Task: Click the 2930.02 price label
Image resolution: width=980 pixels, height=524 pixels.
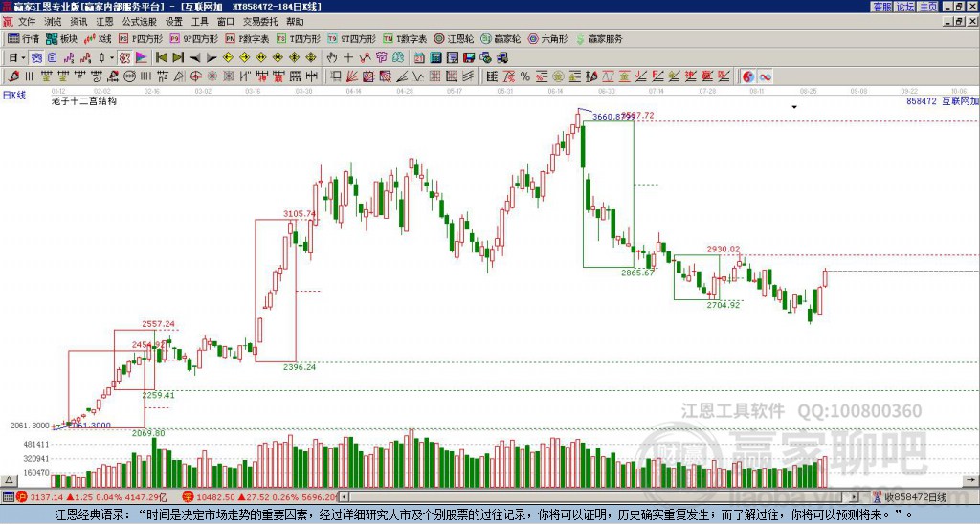Action: pos(724,250)
